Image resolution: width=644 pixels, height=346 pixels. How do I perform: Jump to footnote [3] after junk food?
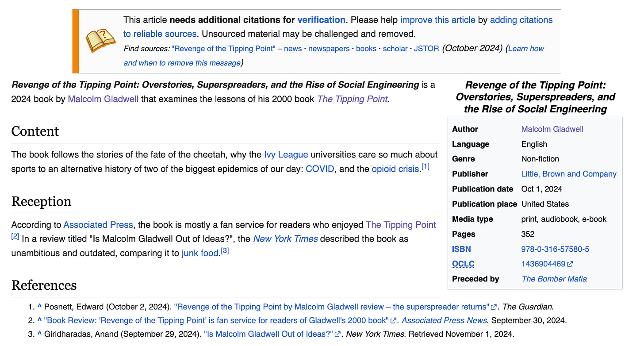tap(225, 251)
